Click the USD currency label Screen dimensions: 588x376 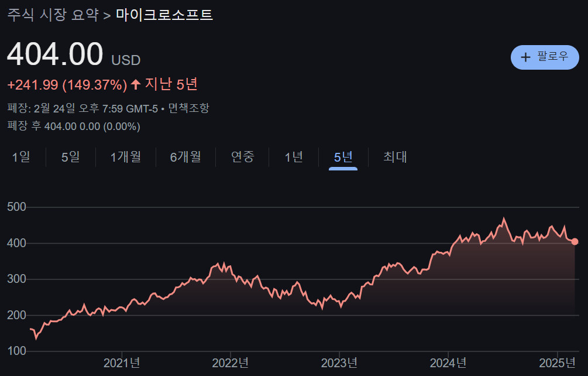pyautogui.click(x=126, y=60)
